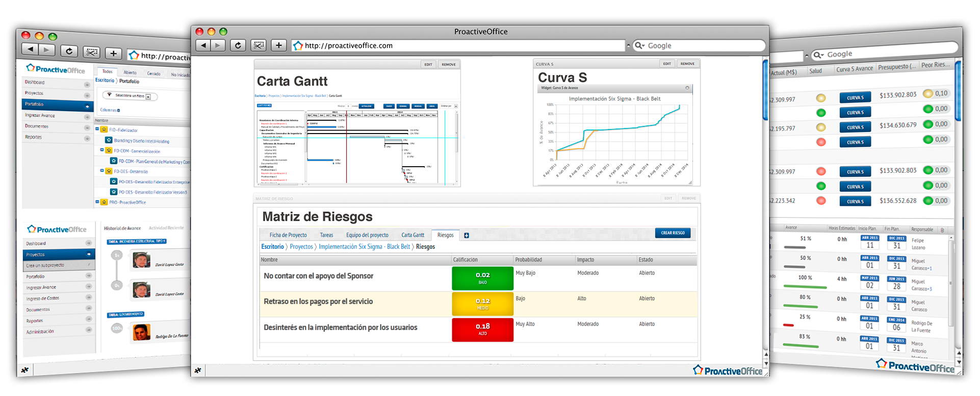980x396 pixels.
Task: Open the Ficha de Proyecto tab
Action: 288,235
